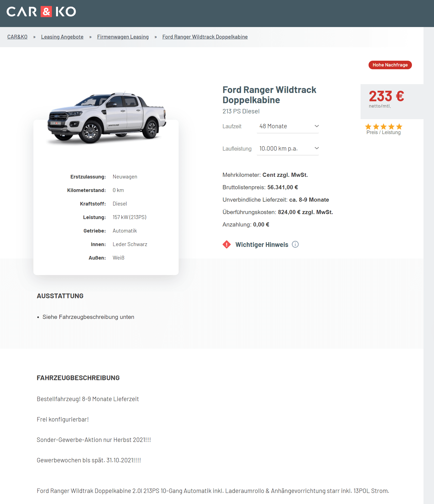This screenshot has height=504, width=434.
Task: Click the Ford Ranger Wildtrack Doppelkabine heading
Action: click(269, 95)
